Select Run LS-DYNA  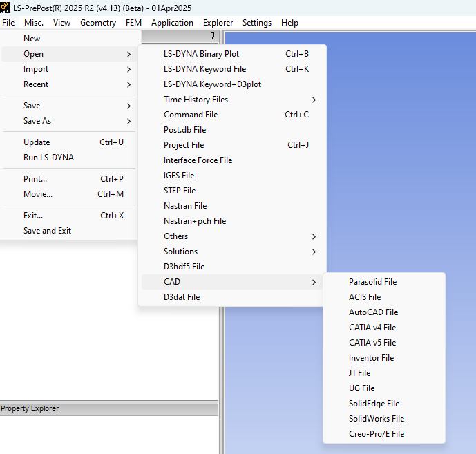pyautogui.click(x=69, y=158)
